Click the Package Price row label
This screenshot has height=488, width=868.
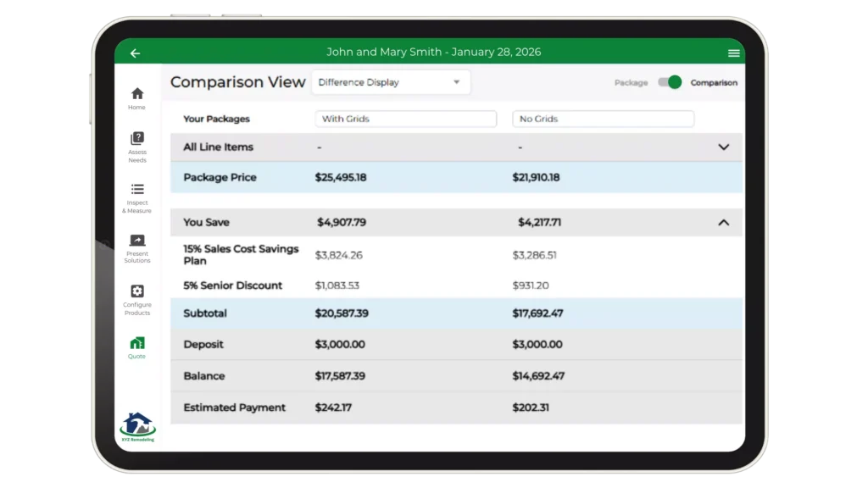point(220,178)
